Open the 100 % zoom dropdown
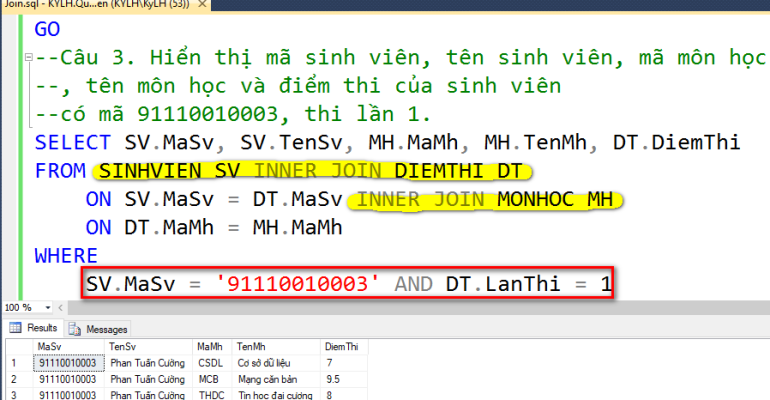Image resolution: width=770 pixels, height=400 pixels. coord(48,308)
